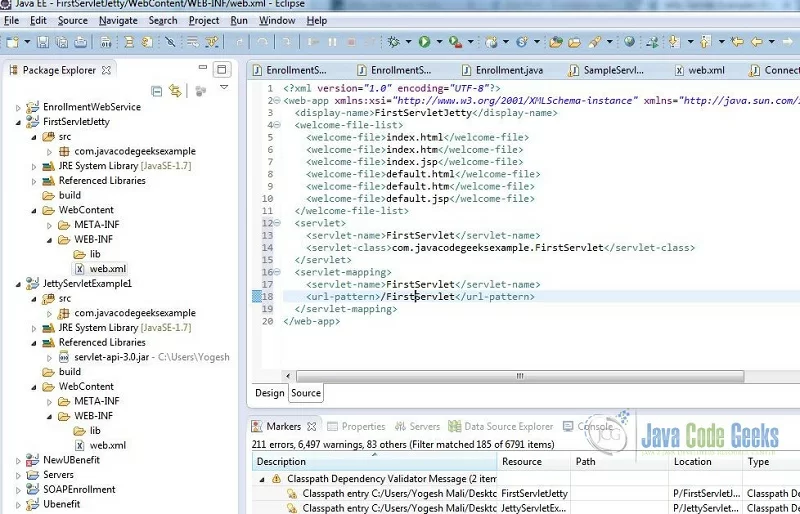Open the Navigate menu
The image size is (800, 514).
(x=118, y=20)
